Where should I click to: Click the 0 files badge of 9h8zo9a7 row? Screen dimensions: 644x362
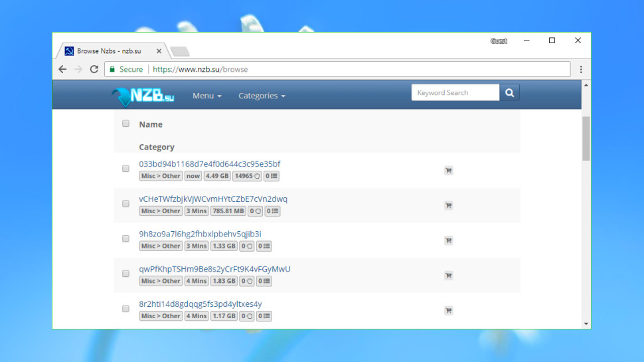(x=264, y=246)
